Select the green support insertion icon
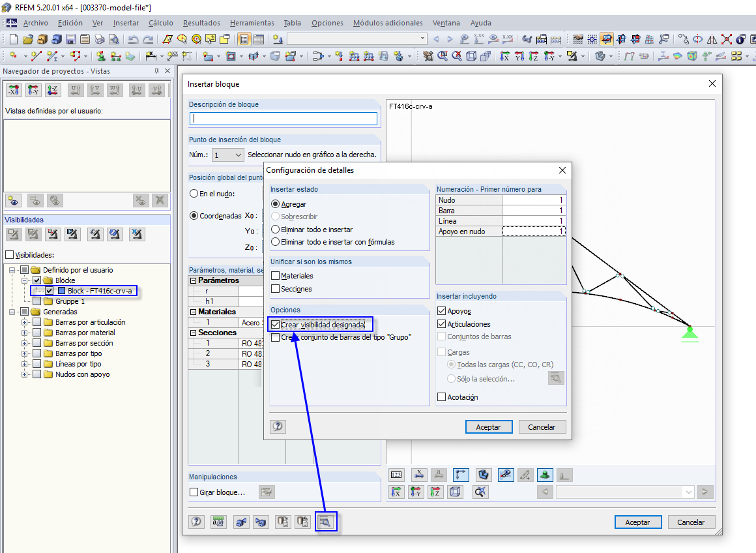 [545, 475]
